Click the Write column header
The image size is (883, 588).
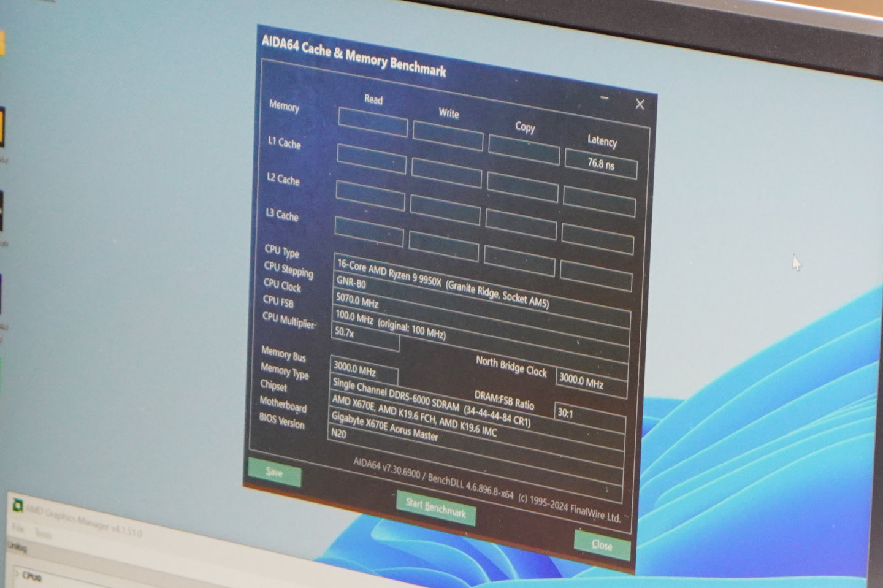448,113
